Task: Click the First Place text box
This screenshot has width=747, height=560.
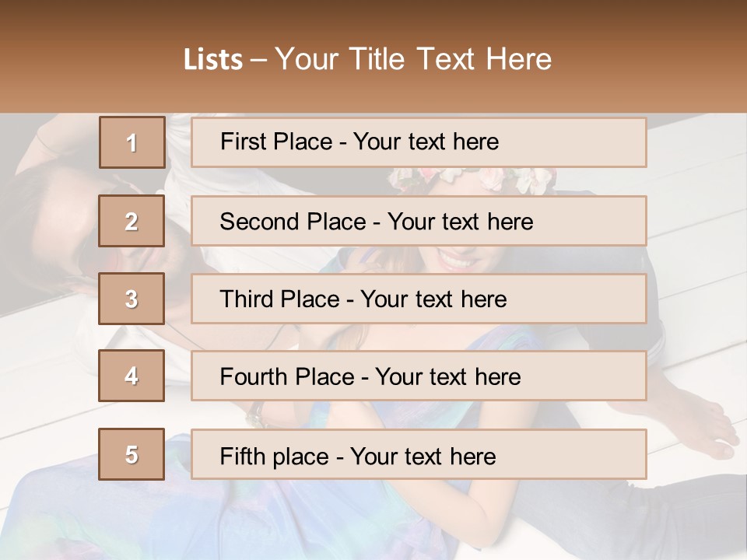Action: pyautogui.click(x=419, y=142)
